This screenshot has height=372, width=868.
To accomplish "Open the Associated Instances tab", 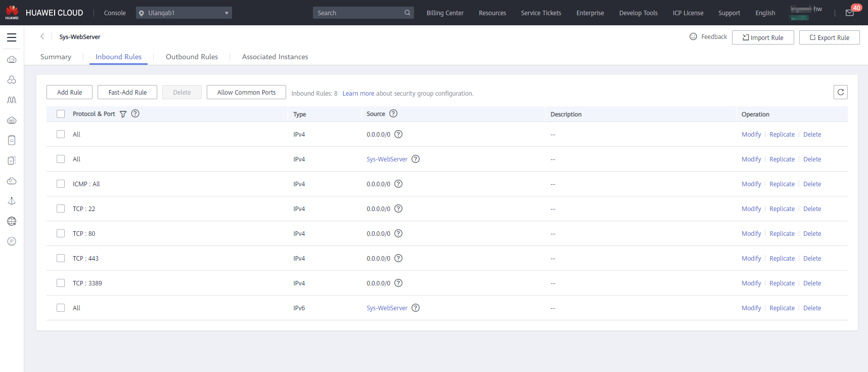I will (x=275, y=57).
